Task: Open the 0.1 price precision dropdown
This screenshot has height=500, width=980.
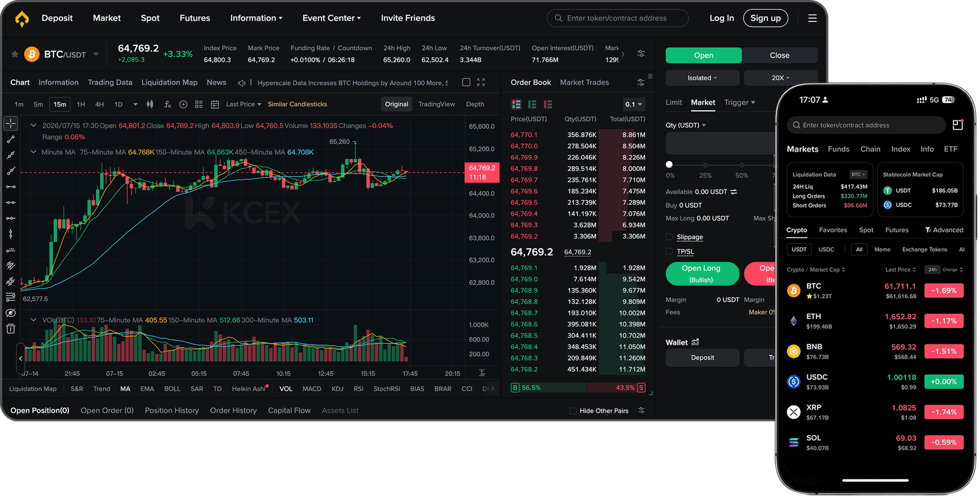Action: coord(634,104)
